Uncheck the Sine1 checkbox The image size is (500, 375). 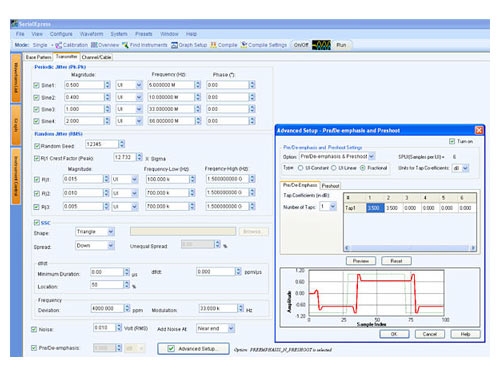point(36,85)
